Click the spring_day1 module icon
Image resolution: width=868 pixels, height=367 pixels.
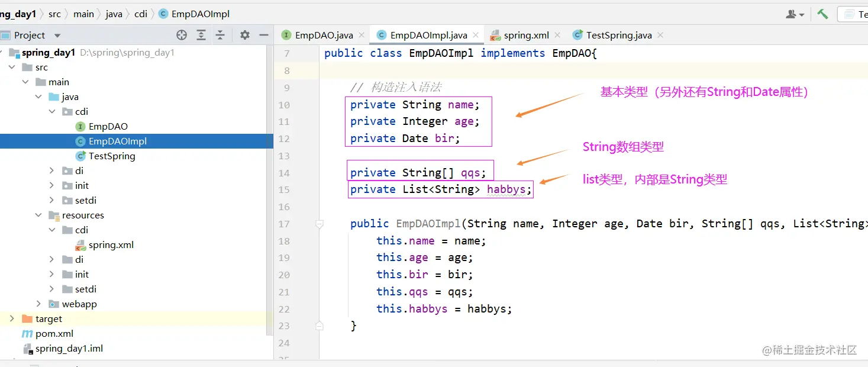click(x=14, y=53)
